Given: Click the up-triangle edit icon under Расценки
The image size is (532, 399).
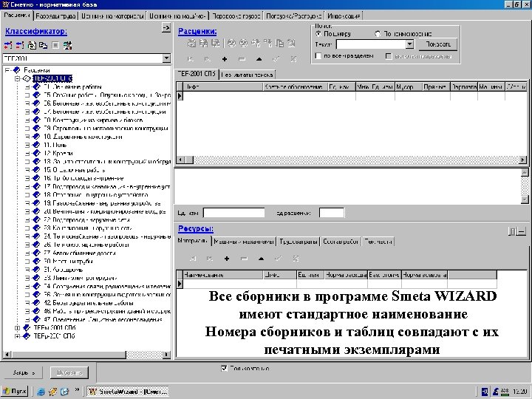Looking at the screenshot, I should point(259,59).
